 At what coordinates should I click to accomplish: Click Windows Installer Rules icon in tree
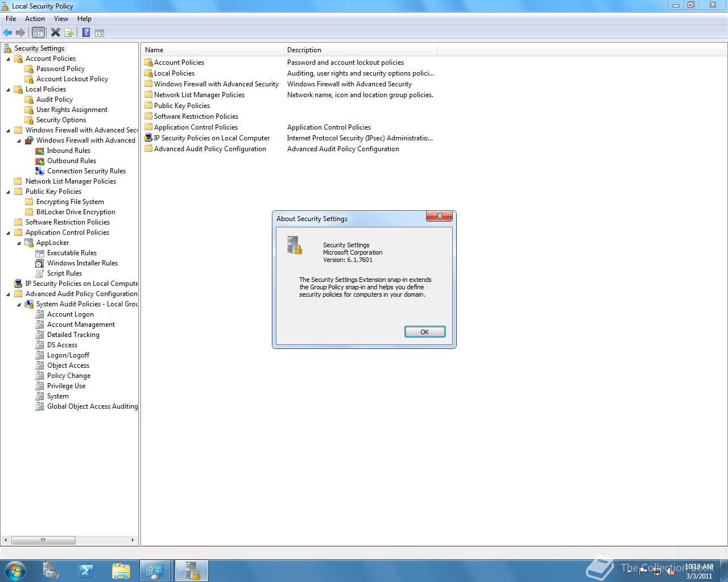pos(40,263)
